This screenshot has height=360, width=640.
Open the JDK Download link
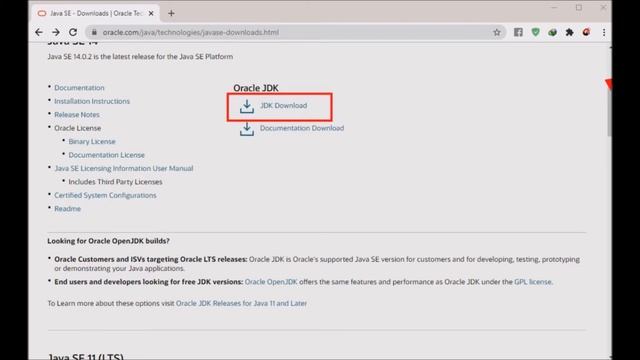[284, 105]
